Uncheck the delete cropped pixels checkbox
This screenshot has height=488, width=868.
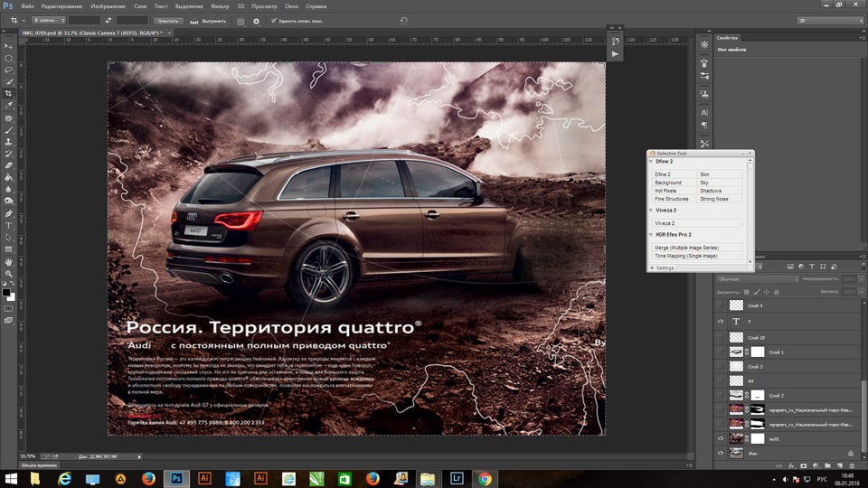point(274,20)
